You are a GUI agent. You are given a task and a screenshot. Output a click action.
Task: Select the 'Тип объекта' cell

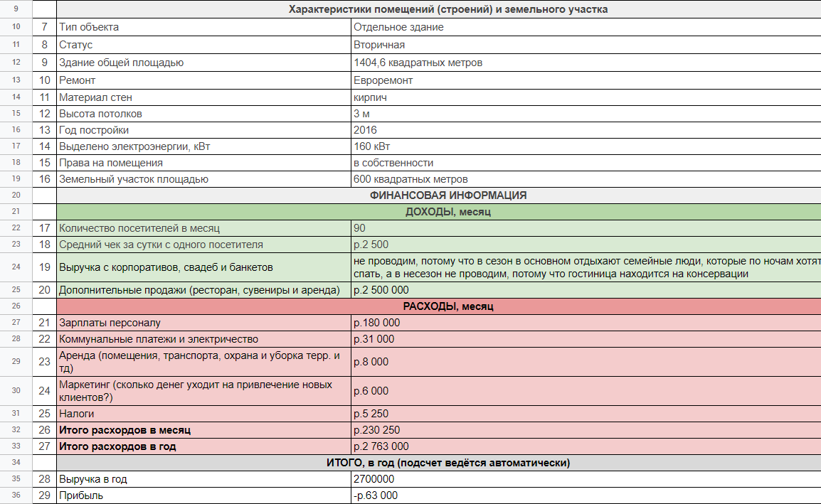click(x=203, y=27)
